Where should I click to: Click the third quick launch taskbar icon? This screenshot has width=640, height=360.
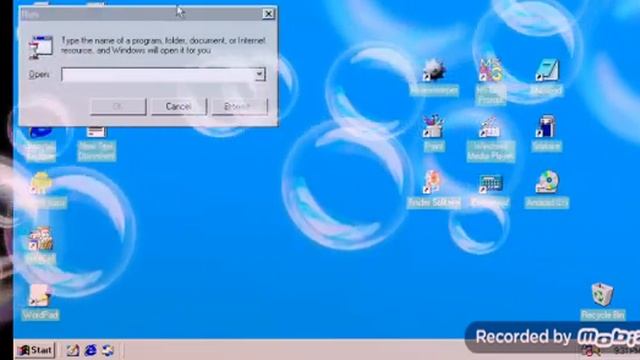pos(108,350)
